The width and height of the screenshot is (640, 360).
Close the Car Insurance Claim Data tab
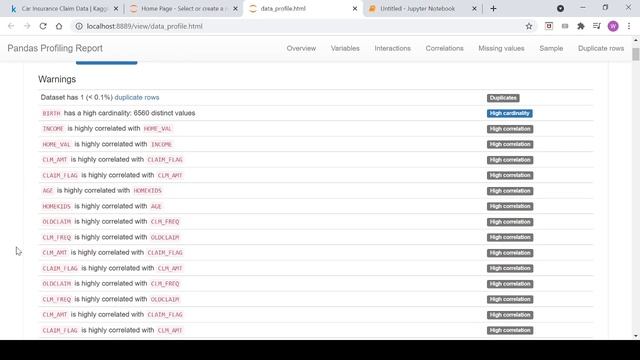116,9
